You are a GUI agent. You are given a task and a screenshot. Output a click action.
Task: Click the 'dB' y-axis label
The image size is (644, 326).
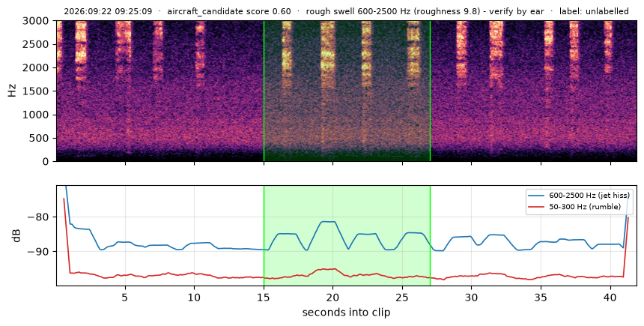pyautogui.click(x=16, y=235)
